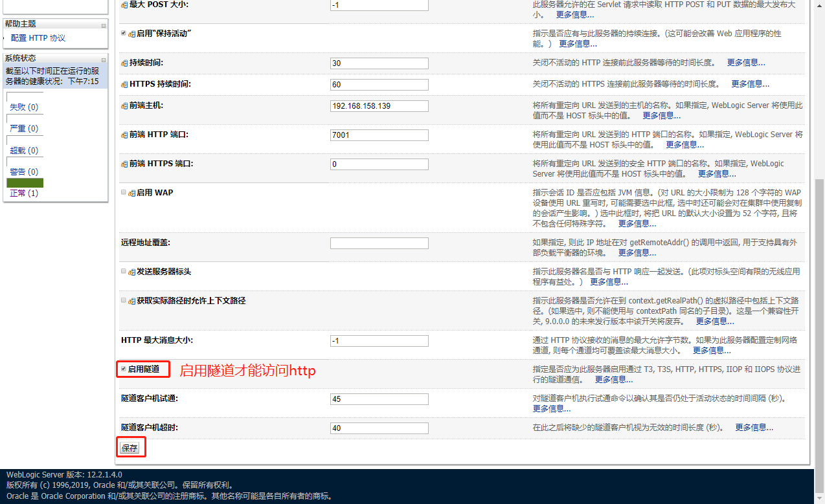825x504 pixels.
Task: Open the 失败 (0) status link
Action: tap(24, 107)
